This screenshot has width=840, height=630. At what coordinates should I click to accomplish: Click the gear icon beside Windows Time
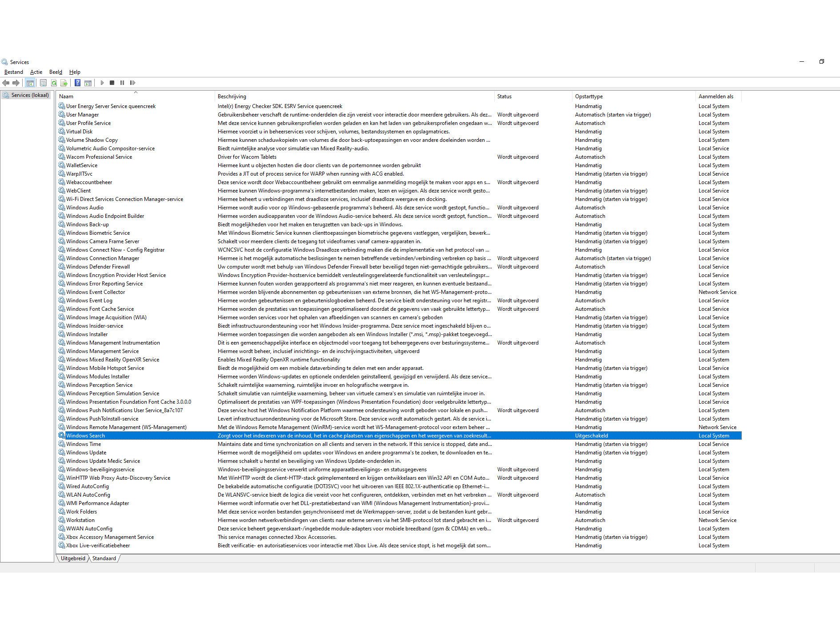coord(62,444)
